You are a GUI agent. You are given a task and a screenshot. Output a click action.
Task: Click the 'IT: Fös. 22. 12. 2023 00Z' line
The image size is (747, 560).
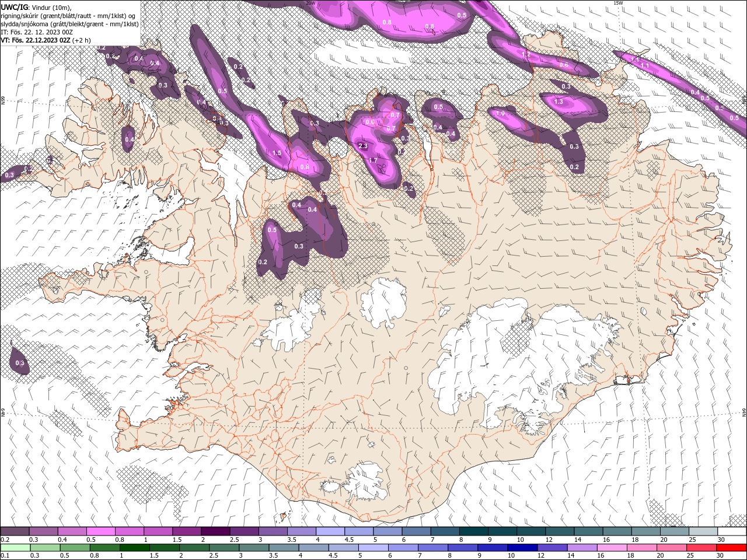[37, 32]
